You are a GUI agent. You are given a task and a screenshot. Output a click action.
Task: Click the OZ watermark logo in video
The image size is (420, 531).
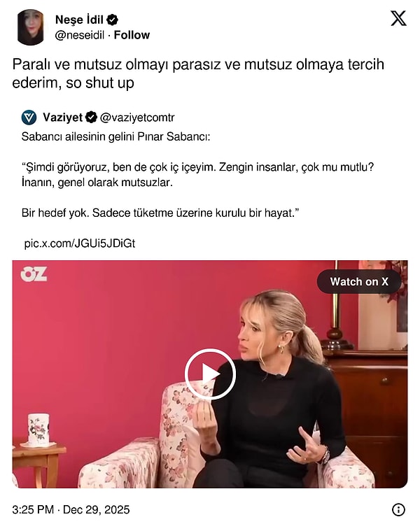(x=34, y=274)
